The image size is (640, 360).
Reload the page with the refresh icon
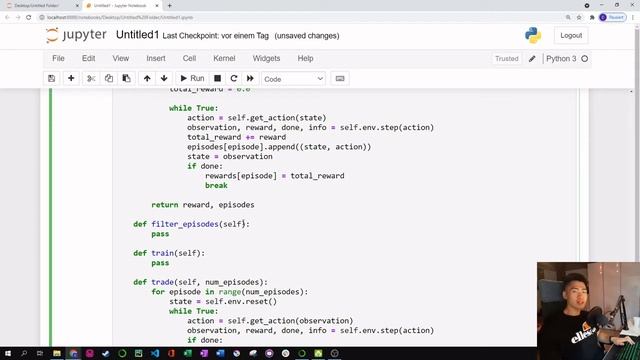[x=29, y=18]
